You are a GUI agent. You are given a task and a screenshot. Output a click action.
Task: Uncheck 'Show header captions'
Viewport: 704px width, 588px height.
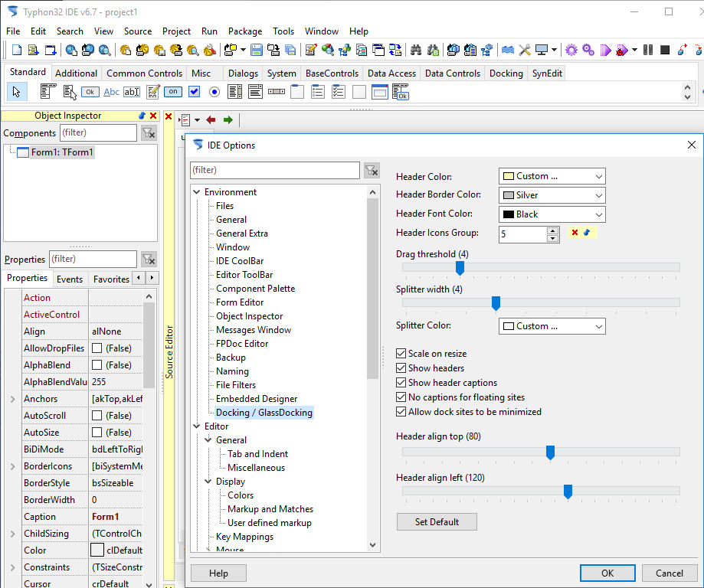click(x=401, y=383)
